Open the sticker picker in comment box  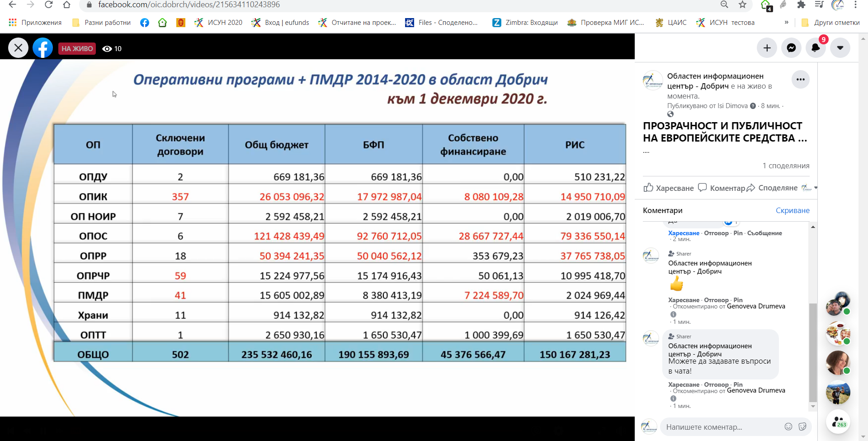pyautogui.click(x=802, y=427)
